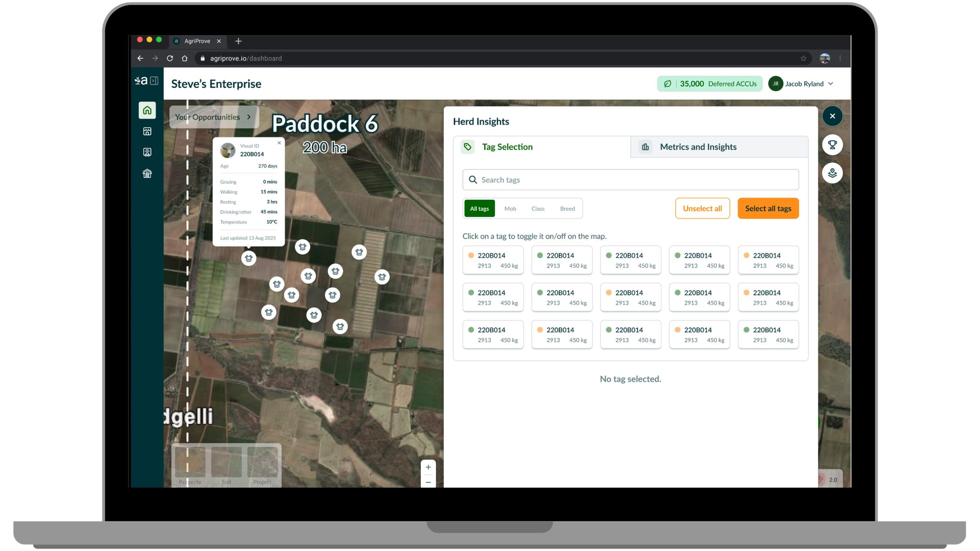Expand Jacob Ryland account dropdown
Viewport: 980px width, 551px height.
[x=830, y=84]
